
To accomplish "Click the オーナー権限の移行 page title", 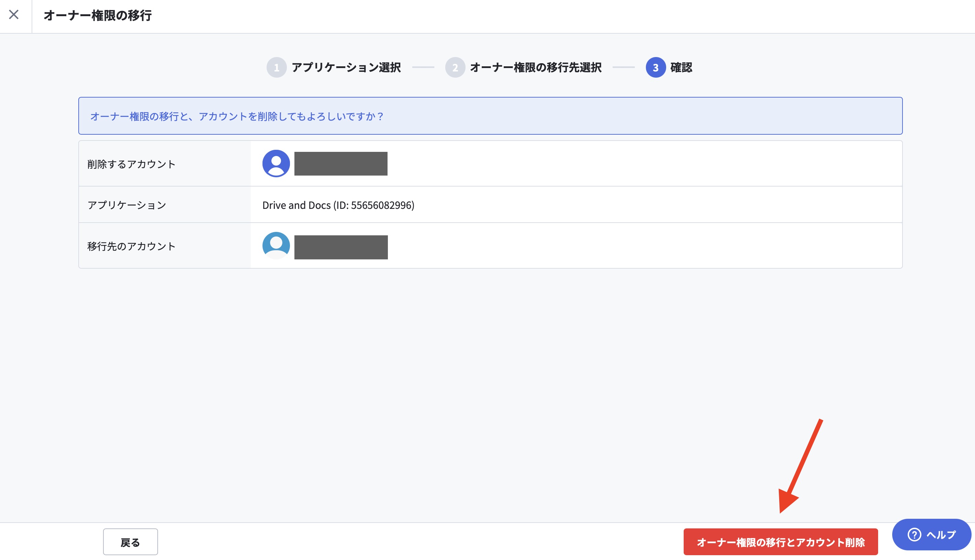I will [98, 15].
